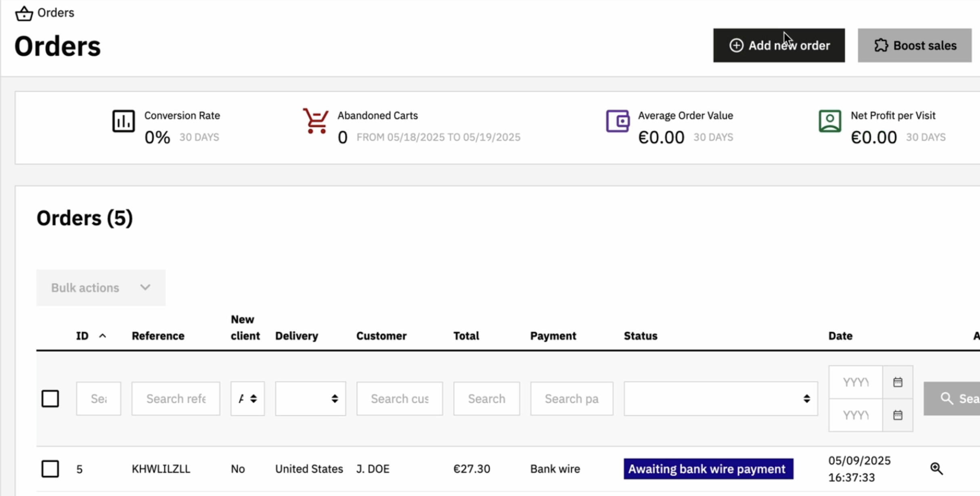Viewport: 980px width, 496px height.
Task: Check the box for order KHWLILZLL
Action: 50,469
